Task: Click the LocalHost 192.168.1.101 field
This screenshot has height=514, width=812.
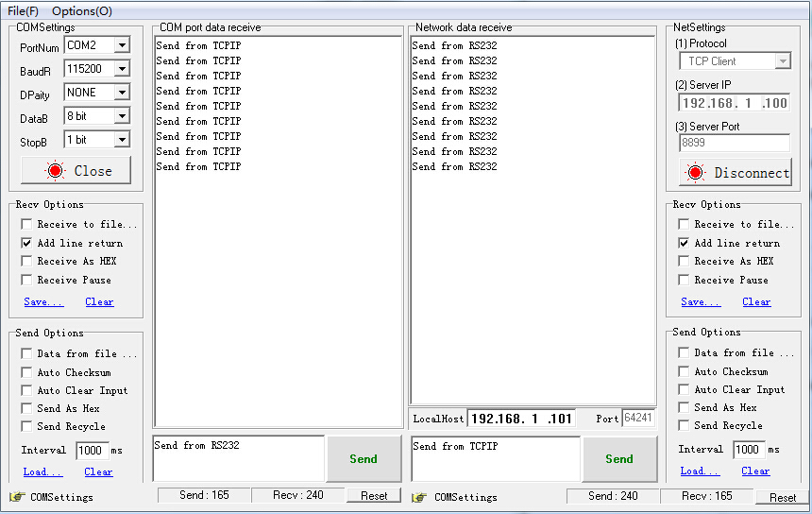Action: pos(521,419)
